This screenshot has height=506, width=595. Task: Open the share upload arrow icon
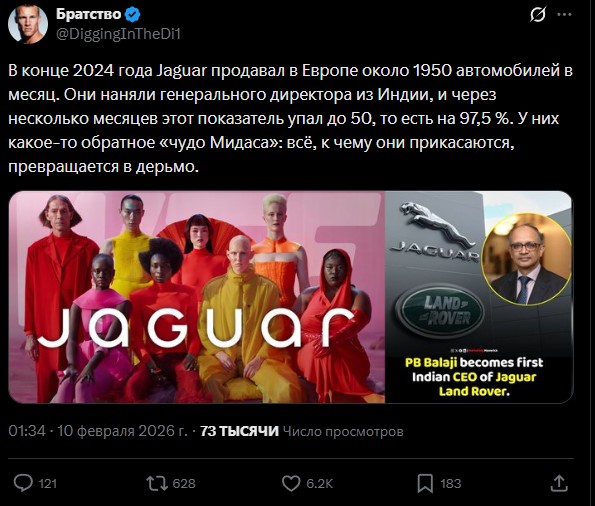click(559, 483)
